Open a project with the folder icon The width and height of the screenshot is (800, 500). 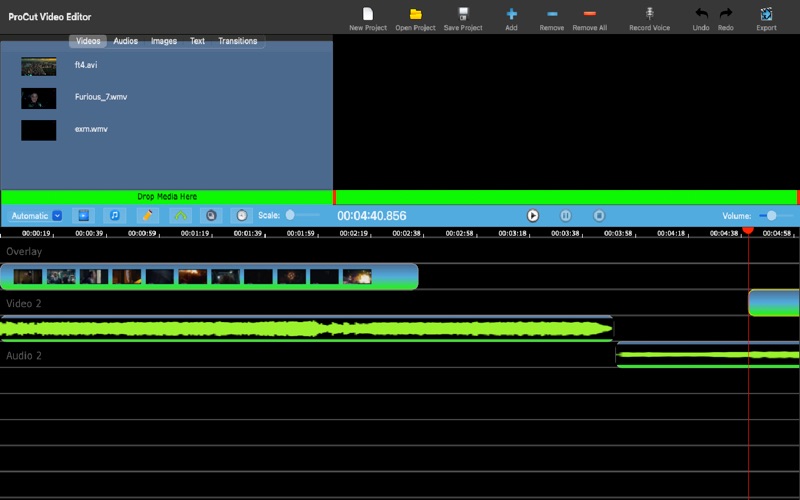[x=415, y=14]
